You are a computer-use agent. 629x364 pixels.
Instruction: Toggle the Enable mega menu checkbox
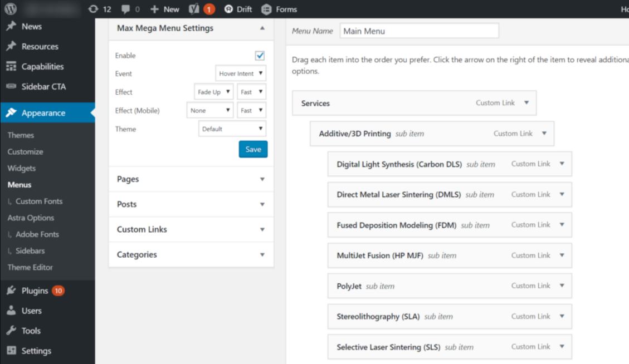tap(260, 55)
